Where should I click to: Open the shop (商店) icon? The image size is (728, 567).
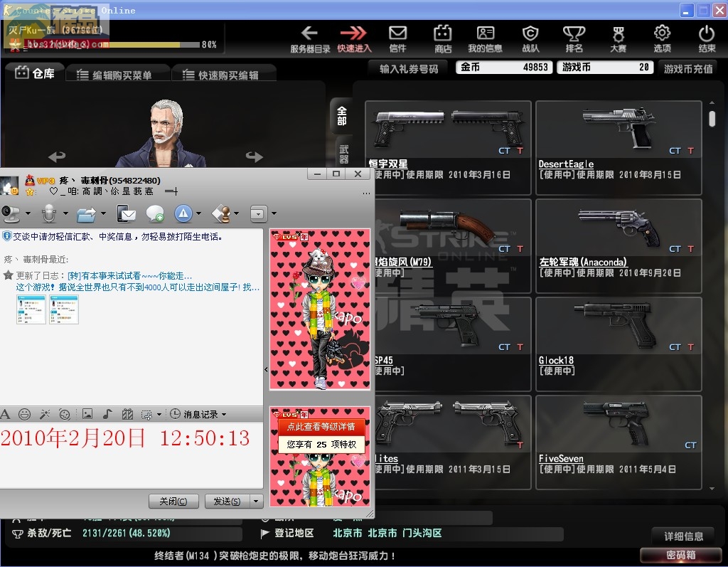pos(442,33)
